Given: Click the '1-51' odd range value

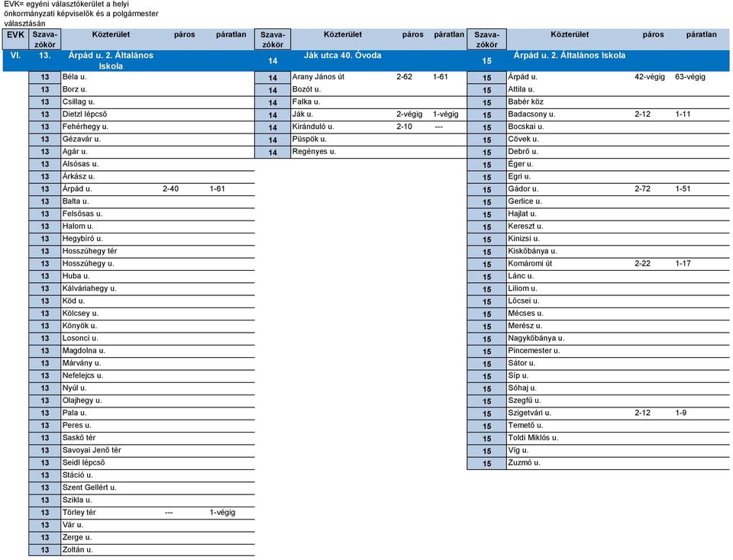Looking at the screenshot, I should (683, 189).
